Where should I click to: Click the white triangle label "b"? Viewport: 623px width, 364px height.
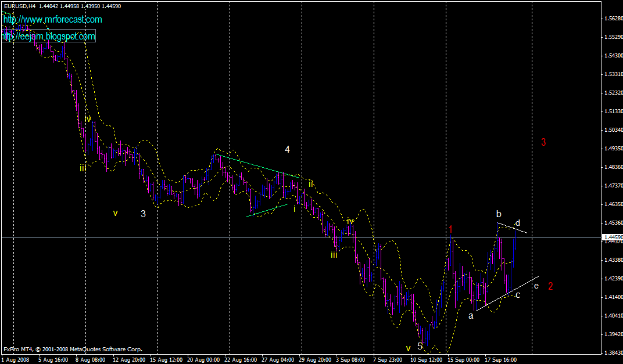coord(499,214)
